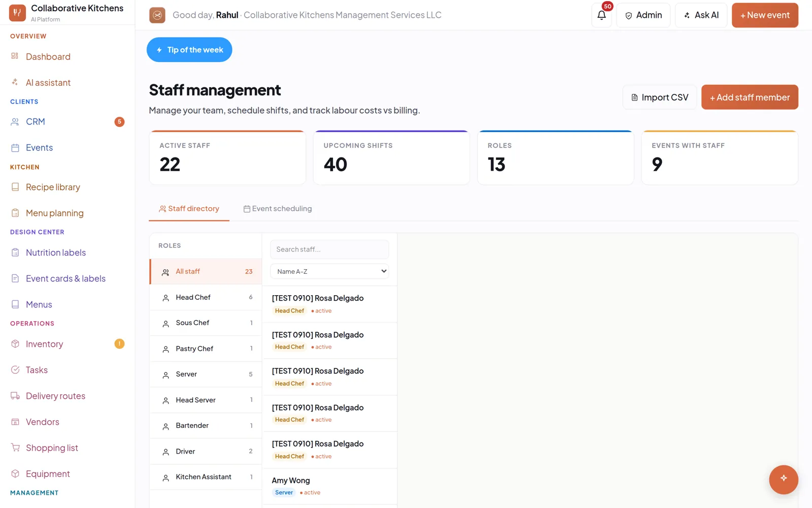812x508 pixels.
Task: Click the people icon beside All staff
Action: pos(165,272)
